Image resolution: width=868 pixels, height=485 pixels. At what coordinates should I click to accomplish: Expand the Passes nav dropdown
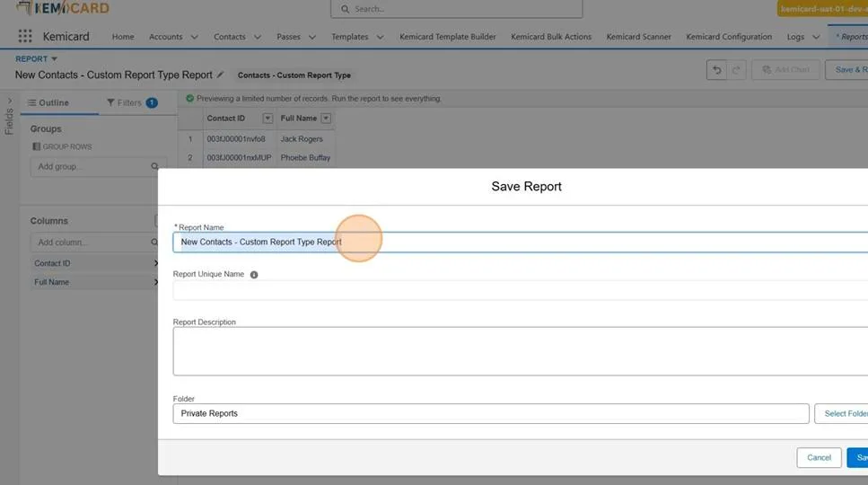pos(312,37)
